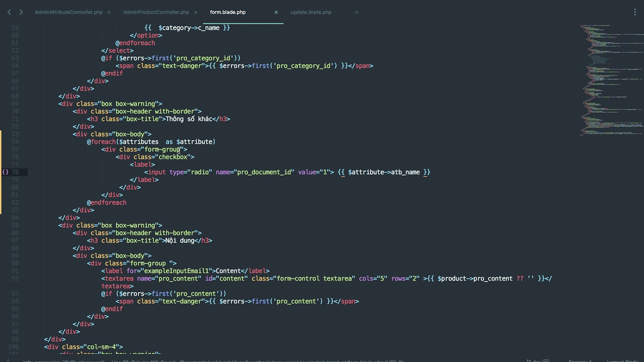Close the update.blade.php tab

tap(356, 12)
